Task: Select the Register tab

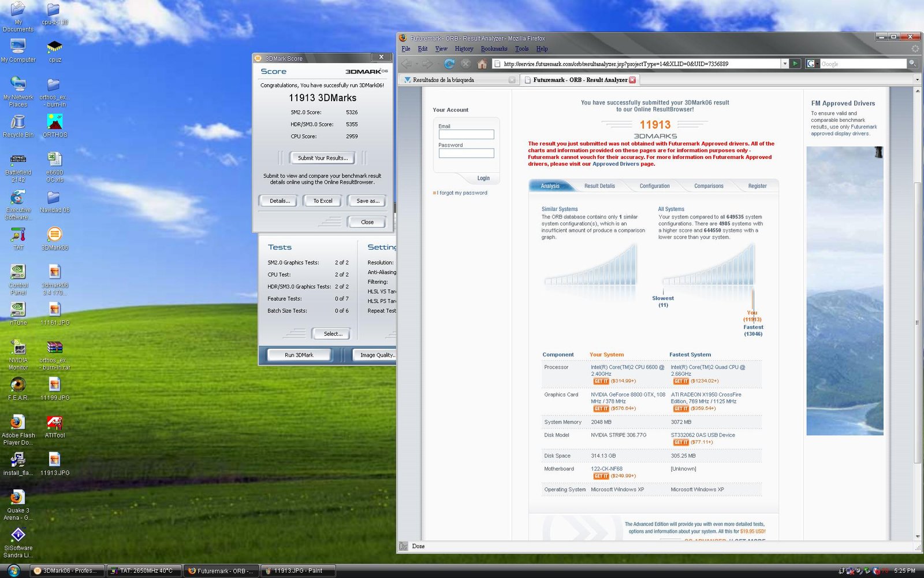Action: click(x=757, y=186)
